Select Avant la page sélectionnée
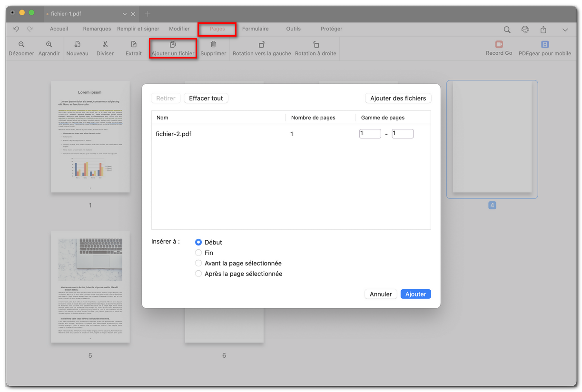This screenshot has width=582, height=392. [198, 263]
